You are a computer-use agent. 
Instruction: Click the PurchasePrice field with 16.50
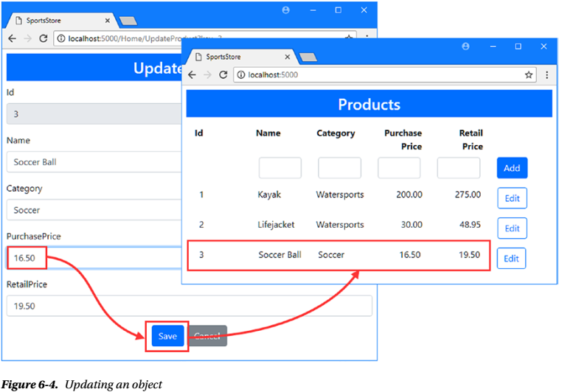[94, 258]
